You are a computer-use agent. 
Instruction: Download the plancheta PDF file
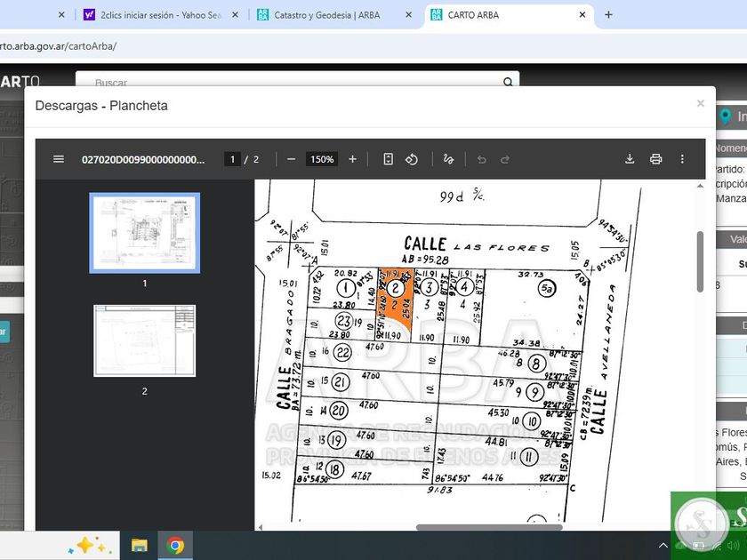coord(630,159)
